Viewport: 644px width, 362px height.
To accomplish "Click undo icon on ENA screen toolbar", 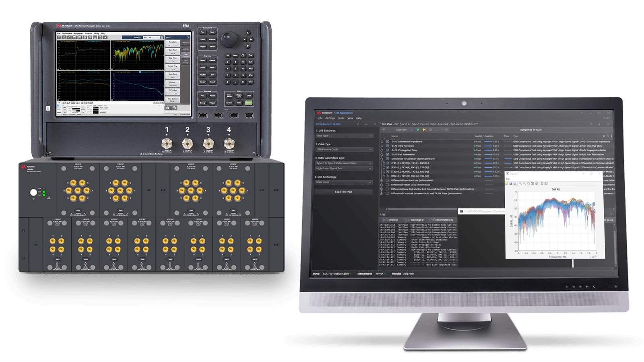I will point(59,37).
